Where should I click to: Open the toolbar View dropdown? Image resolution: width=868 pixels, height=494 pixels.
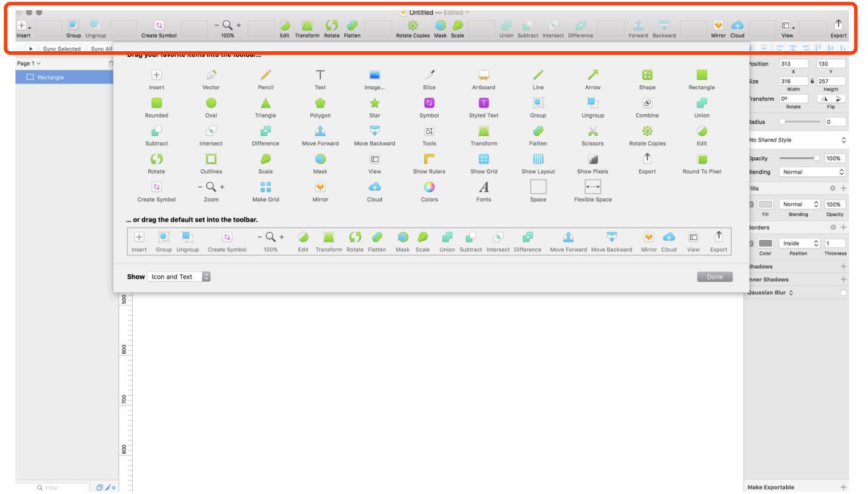787,29
